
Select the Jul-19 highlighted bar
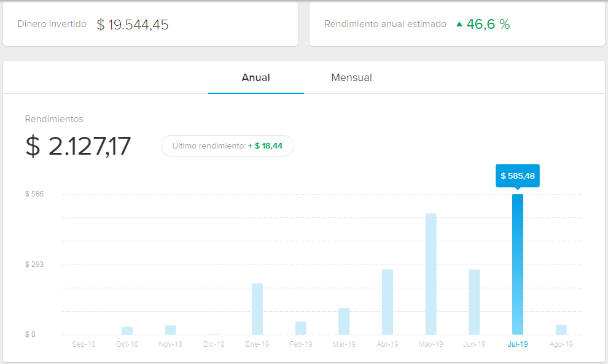pyautogui.click(x=518, y=265)
